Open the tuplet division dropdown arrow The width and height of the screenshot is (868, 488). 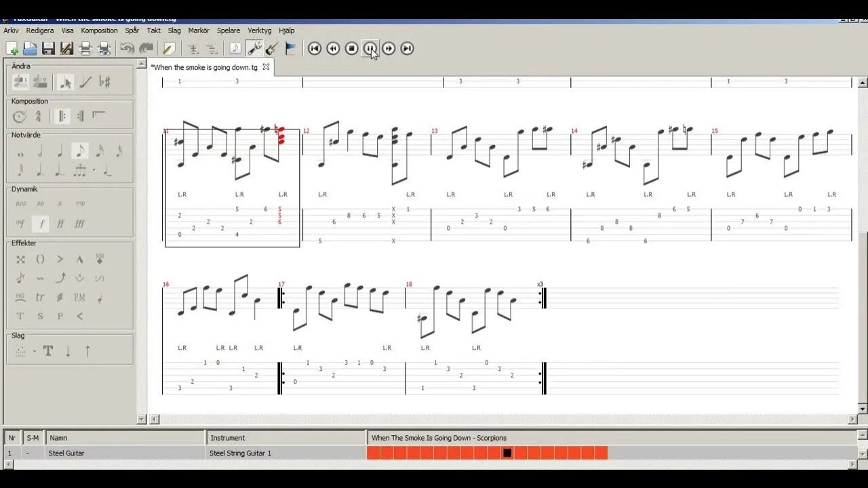[94, 171]
